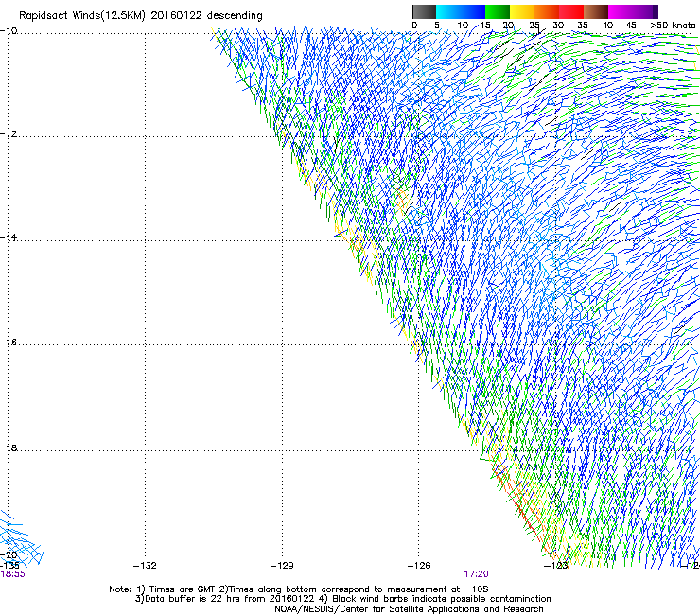700x615 pixels.
Task: Click the '>50 knots' legend label
Action: point(674,26)
